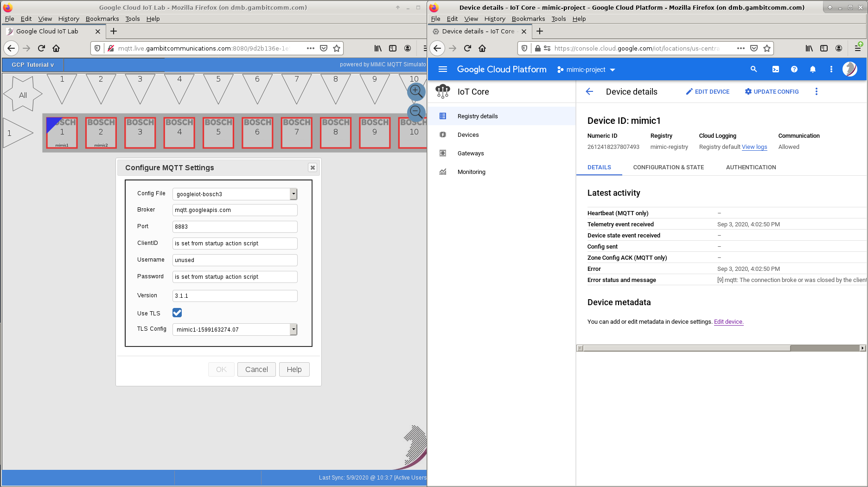Open the GCP notifications bell
Image resolution: width=868 pixels, height=487 pixels.
click(x=812, y=69)
